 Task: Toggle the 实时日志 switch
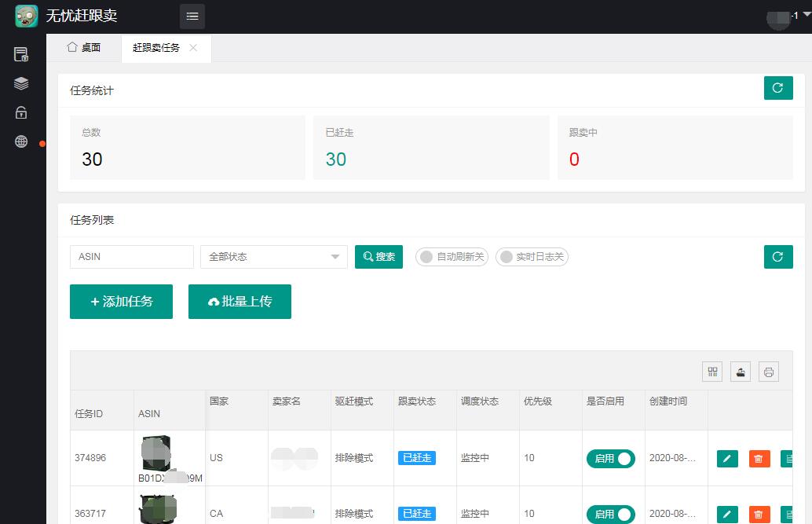tap(532, 257)
